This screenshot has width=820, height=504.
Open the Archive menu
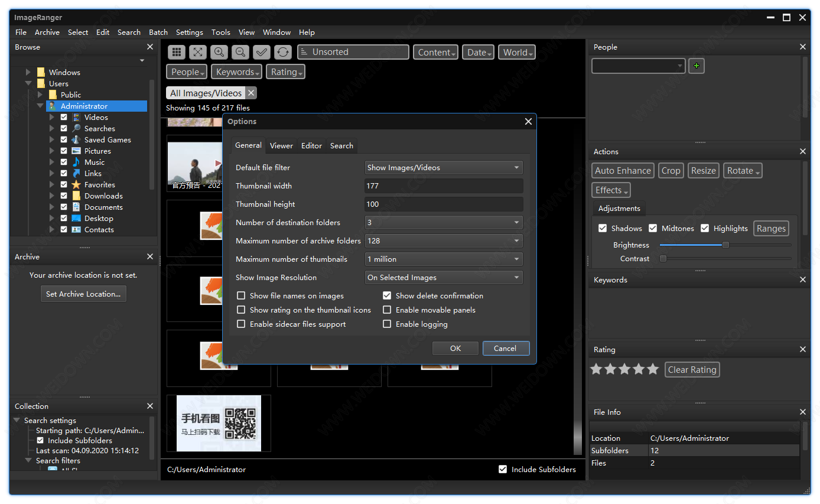click(x=47, y=32)
